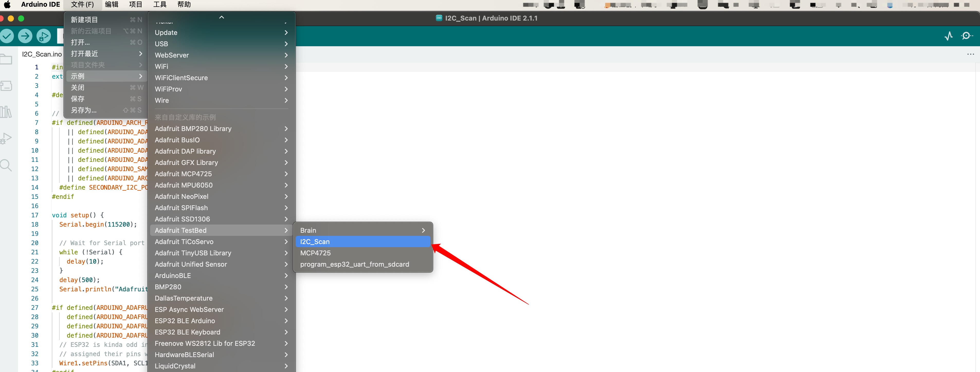Expand Adafruit TestBed submenu
Screen dimensions: 980x372
(x=221, y=230)
